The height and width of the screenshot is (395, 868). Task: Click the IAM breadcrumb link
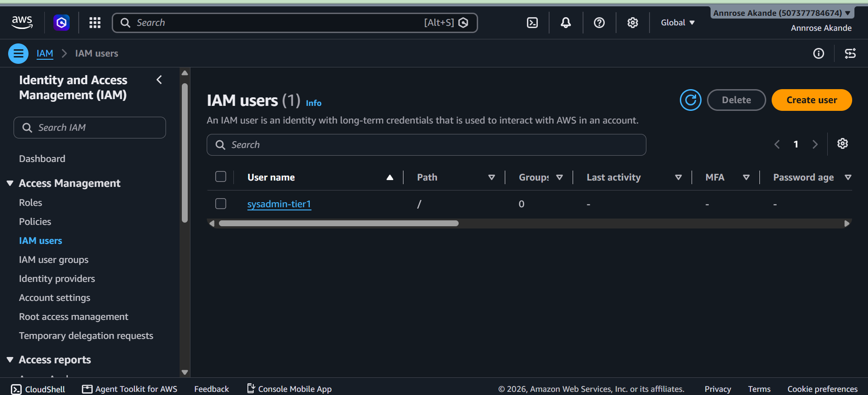point(45,53)
